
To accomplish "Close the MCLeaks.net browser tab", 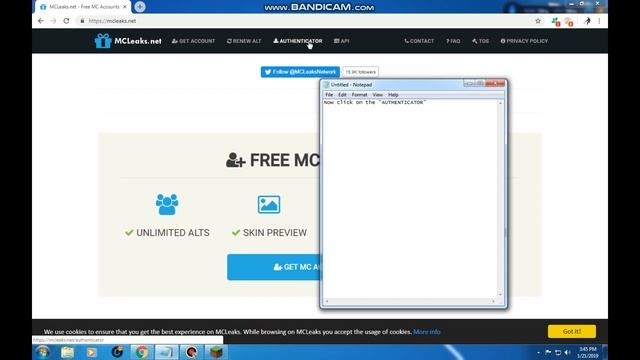I will [x=125, y=7].
